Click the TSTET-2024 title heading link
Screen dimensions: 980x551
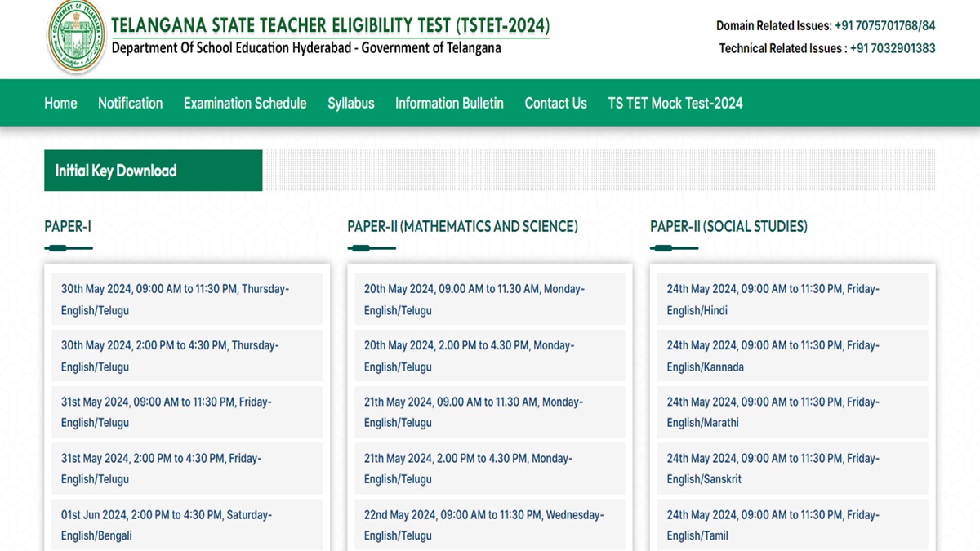[x=332, y=24]
